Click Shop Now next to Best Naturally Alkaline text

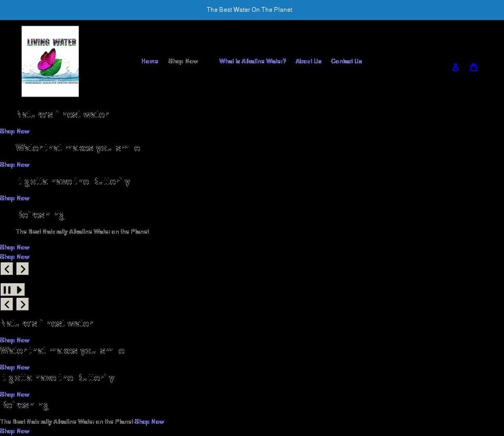(x=149, y=421)
